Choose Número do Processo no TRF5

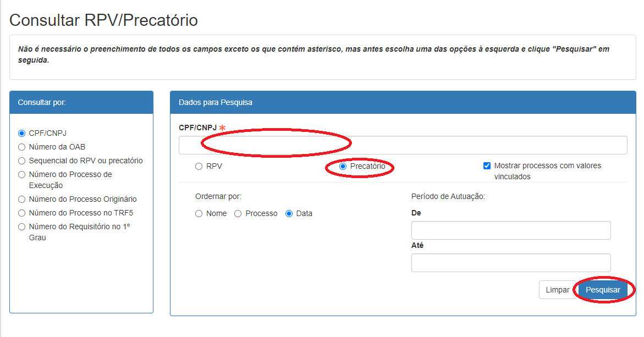pyautogui.click(x=22, y=213)
